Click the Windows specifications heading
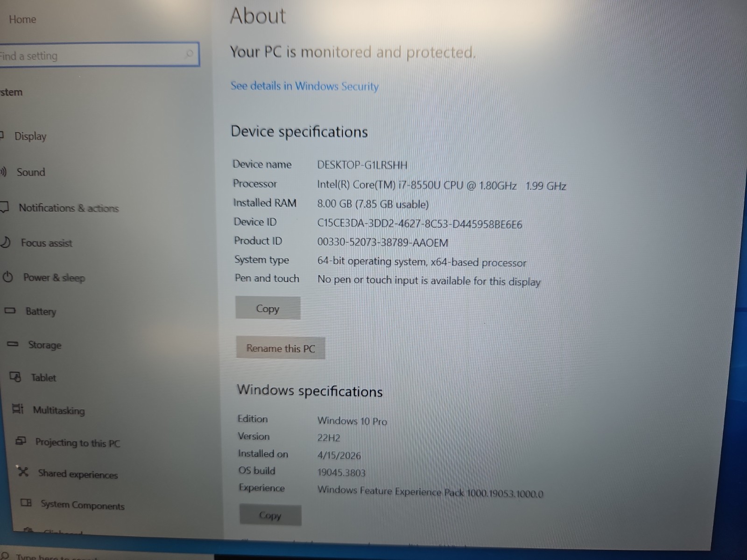 click(x=310, y=391)
